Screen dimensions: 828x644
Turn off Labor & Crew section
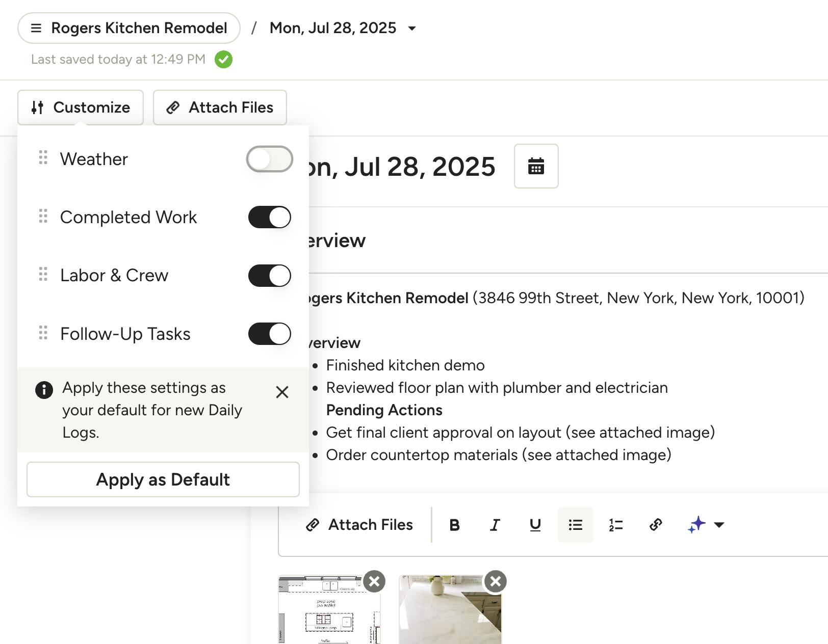pos(269,276)
